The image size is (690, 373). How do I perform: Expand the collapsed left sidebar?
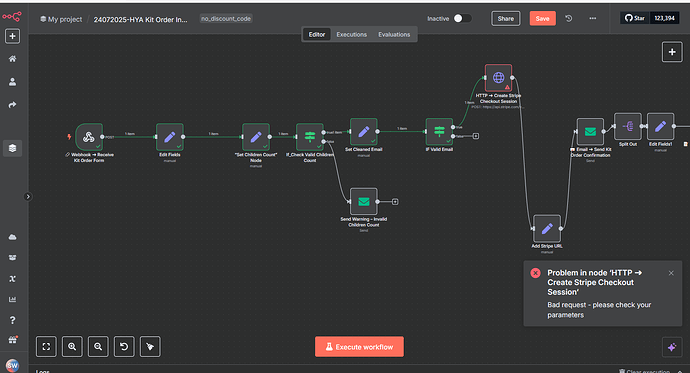(28, 197)
